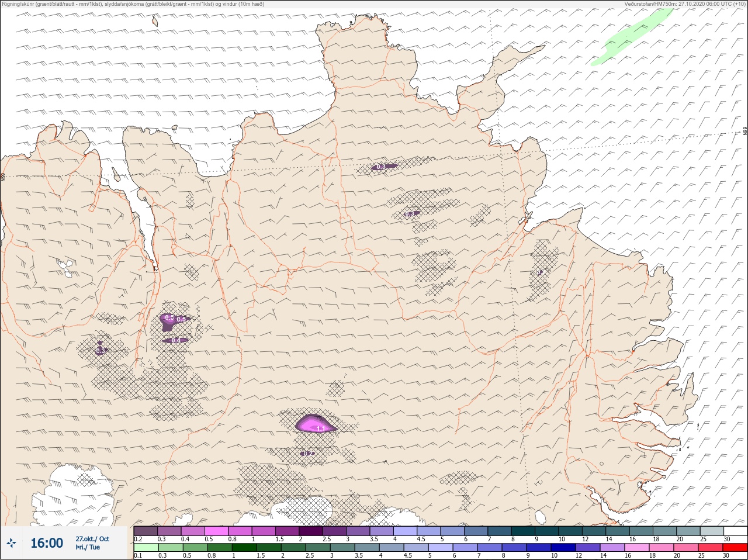Click the dark teal swatch at 9 in the top legend
This screenshot has height=560, width=748.
547,531
